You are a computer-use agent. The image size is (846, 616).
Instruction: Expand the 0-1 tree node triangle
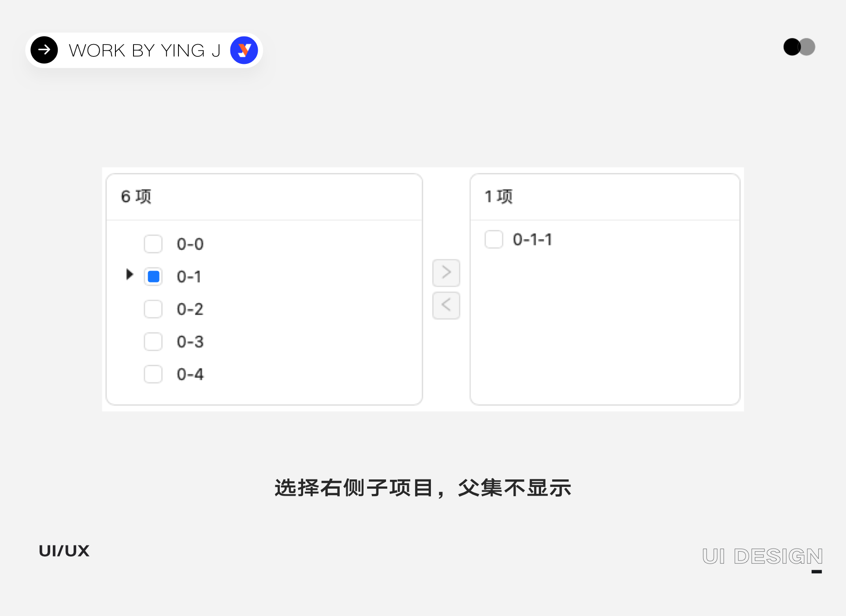[x=129, y=275]
